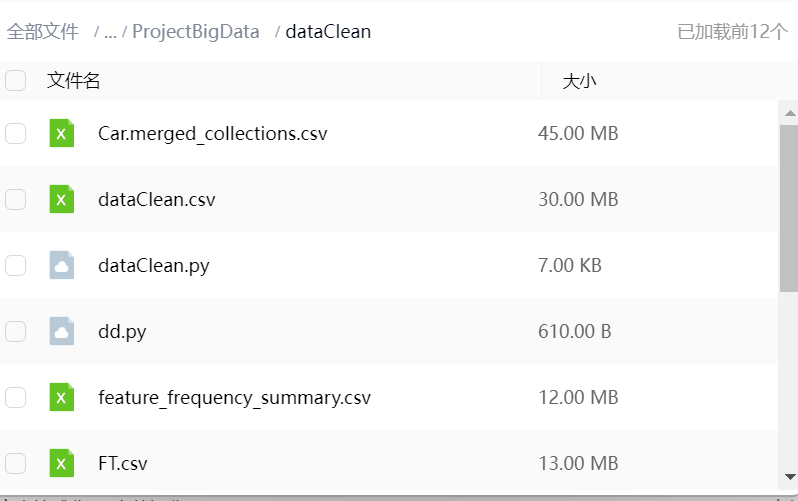
Task: Expand the collapsed breadcrumb ellipsis
Action: 110,32
